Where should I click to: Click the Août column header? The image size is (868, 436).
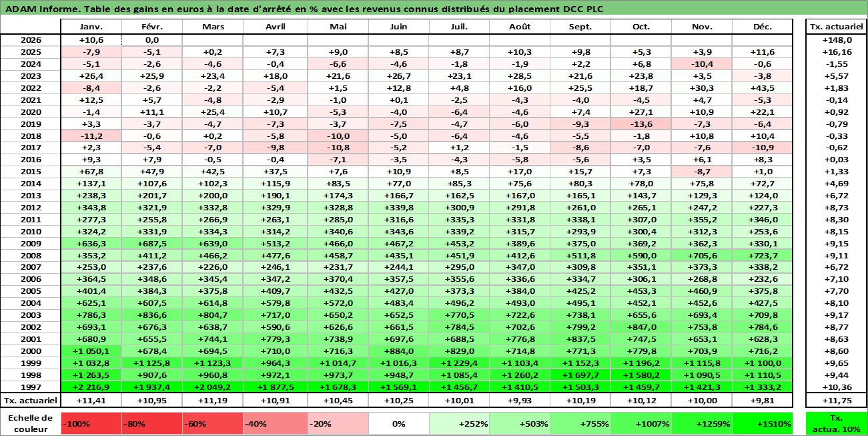click(x=520, y=27)
